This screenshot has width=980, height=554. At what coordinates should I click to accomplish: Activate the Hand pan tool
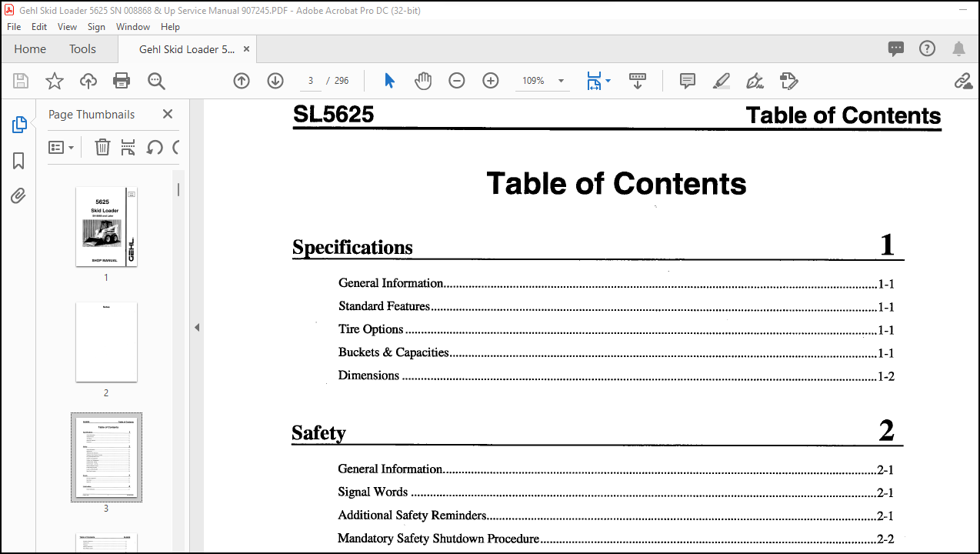[423, 81]
